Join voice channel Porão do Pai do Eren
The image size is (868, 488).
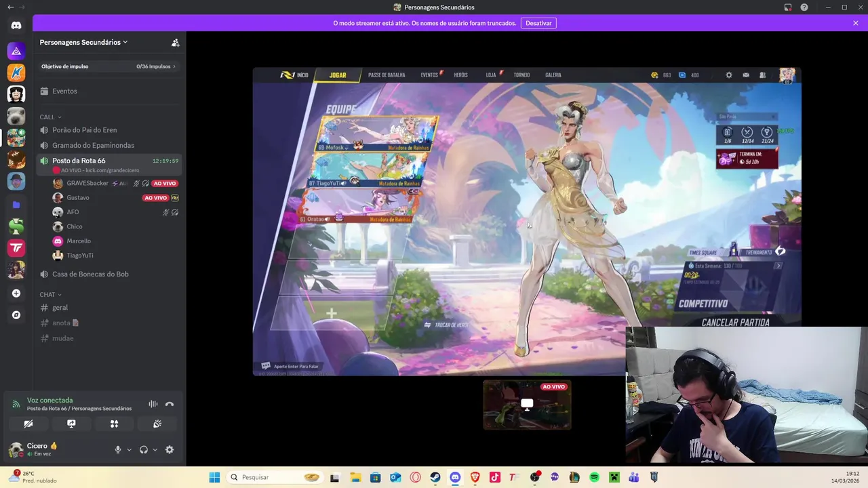[x=109, y=129]
